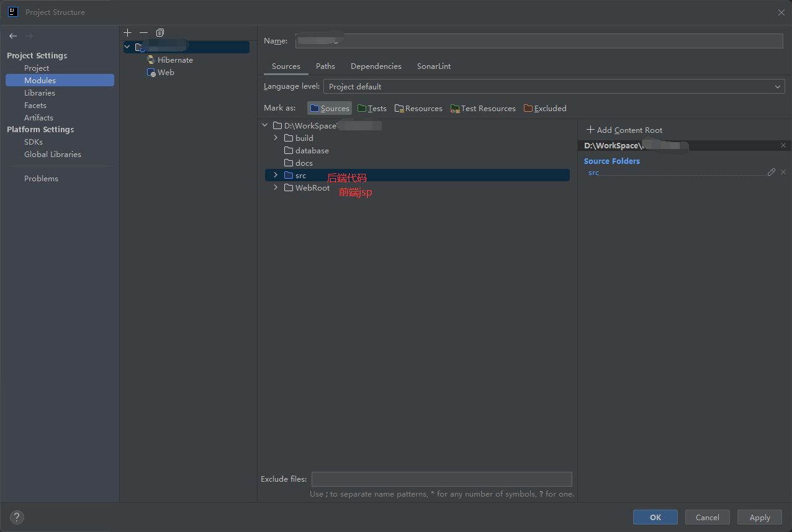Open the help question mark button
The height and width of the screenshot is (532, 792).
point(17,517)
